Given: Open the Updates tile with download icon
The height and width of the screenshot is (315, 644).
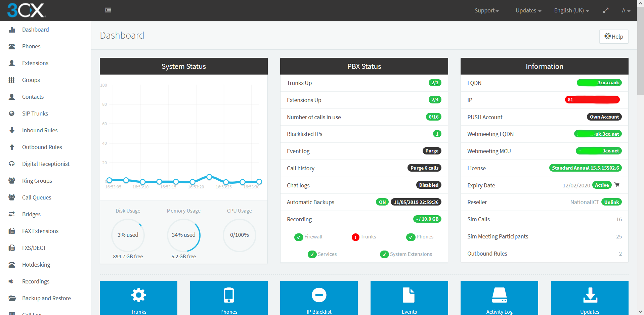Looking at the screenshot, I should pyautogui.click(x=590, y=298).
